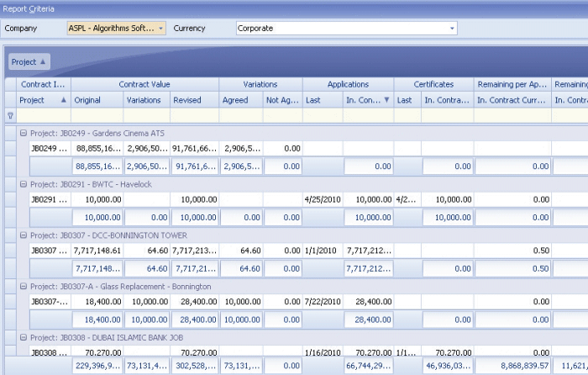
Task: Click the 4/25/2010 last application date
Action: (323, 199)
